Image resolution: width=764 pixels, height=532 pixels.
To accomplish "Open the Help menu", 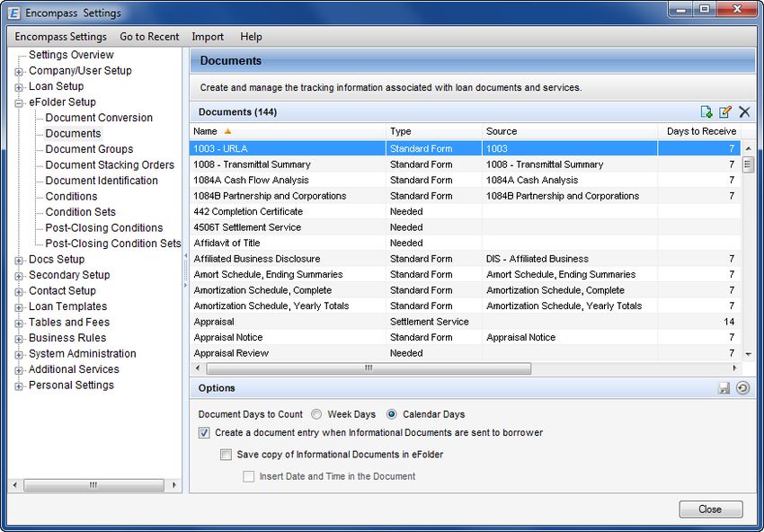I will pyautogui.click(x=251, y=37).
